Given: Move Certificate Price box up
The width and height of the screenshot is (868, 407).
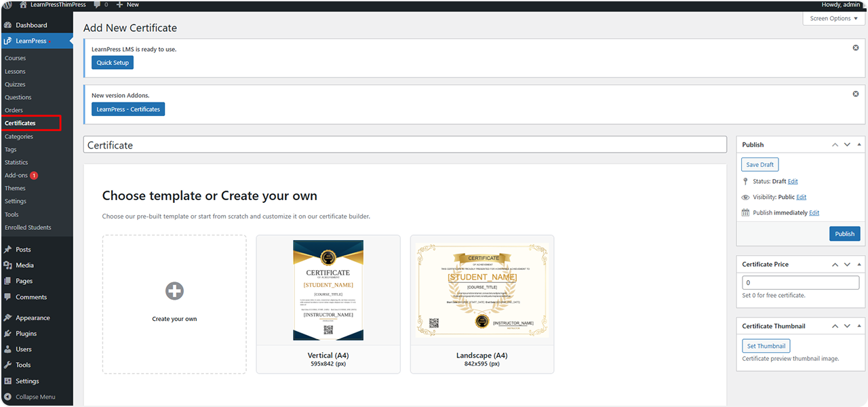Looking at the screenshot, I should 835,264.
